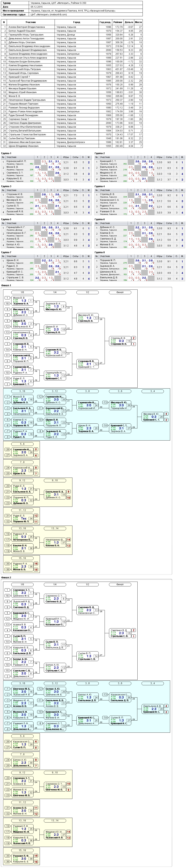The width and height of the screenshot is (187, 868).
Task: Click the 1/8 stage label in Финал-1
Action: coord(22,293)
